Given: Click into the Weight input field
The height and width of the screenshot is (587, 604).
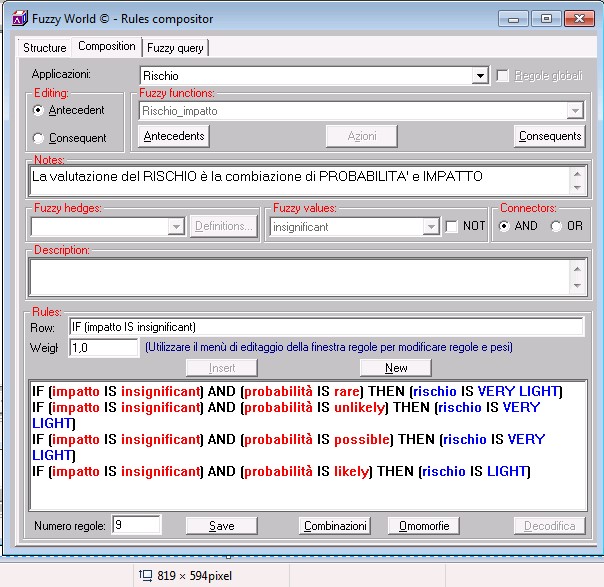Looking at the screenshot, I should pos(104,348).
